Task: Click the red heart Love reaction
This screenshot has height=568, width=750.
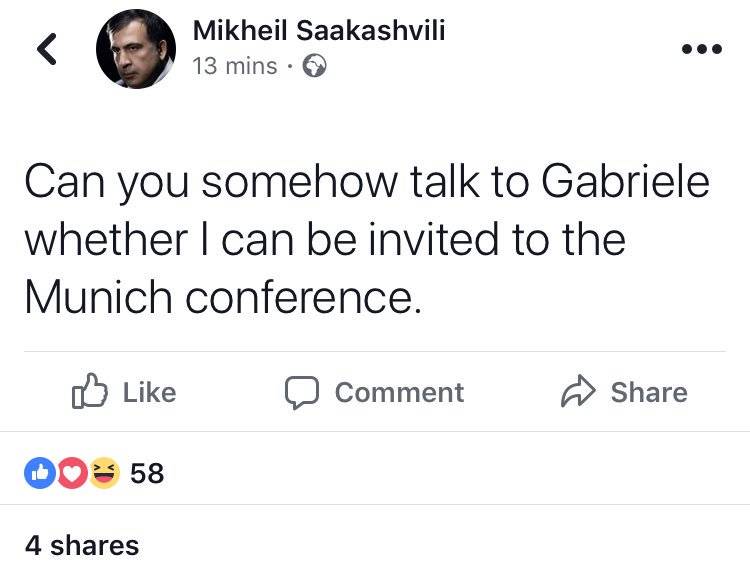Action: 70,472
